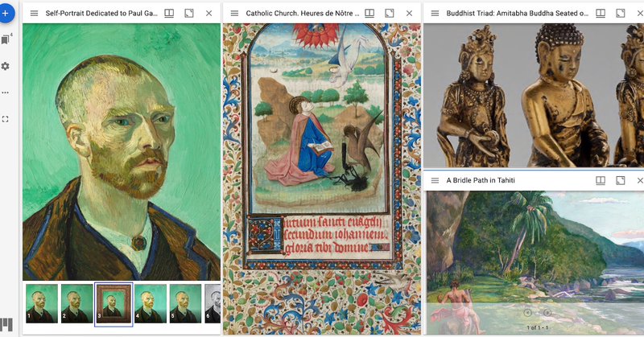The image size is (644, 337).
Task: Select grayscale thumbnail 6
Action: [213, 304]
